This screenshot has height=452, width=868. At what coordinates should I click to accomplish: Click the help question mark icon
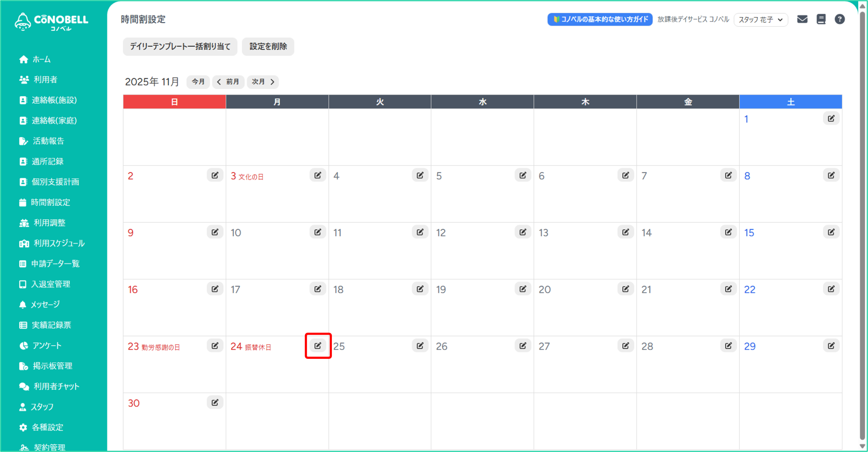[x=840, y=19]
